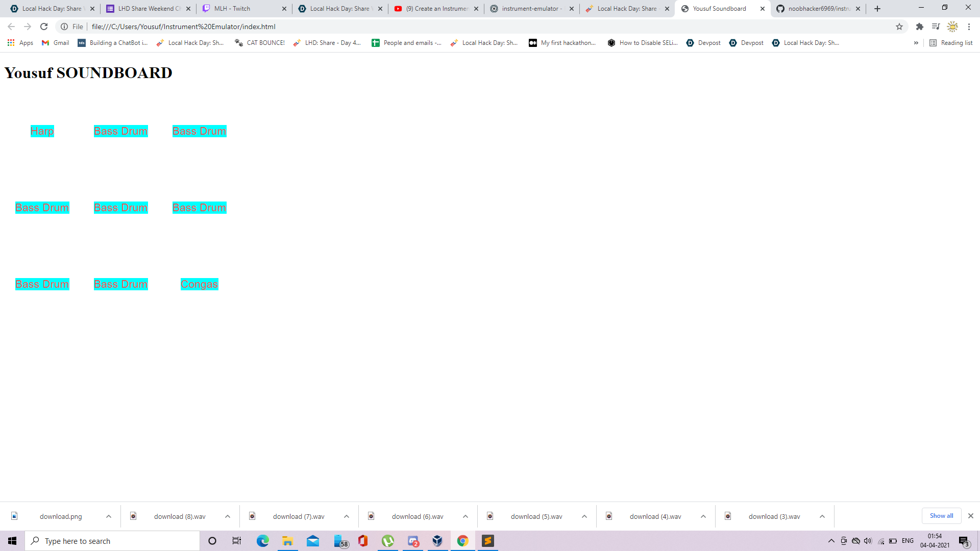Open Microsoft Edge from taskbar
Viewport: 980px width, 551px height.
(x=262, y=541)
